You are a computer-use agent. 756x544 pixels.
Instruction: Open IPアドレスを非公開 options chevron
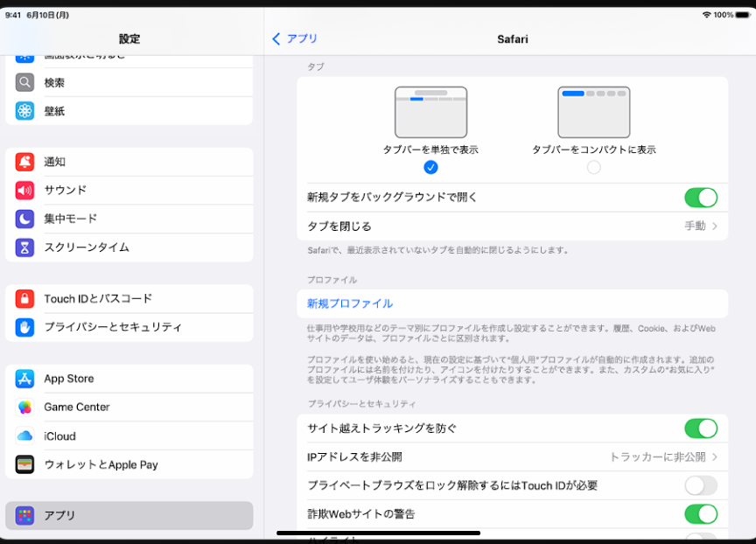715,457
